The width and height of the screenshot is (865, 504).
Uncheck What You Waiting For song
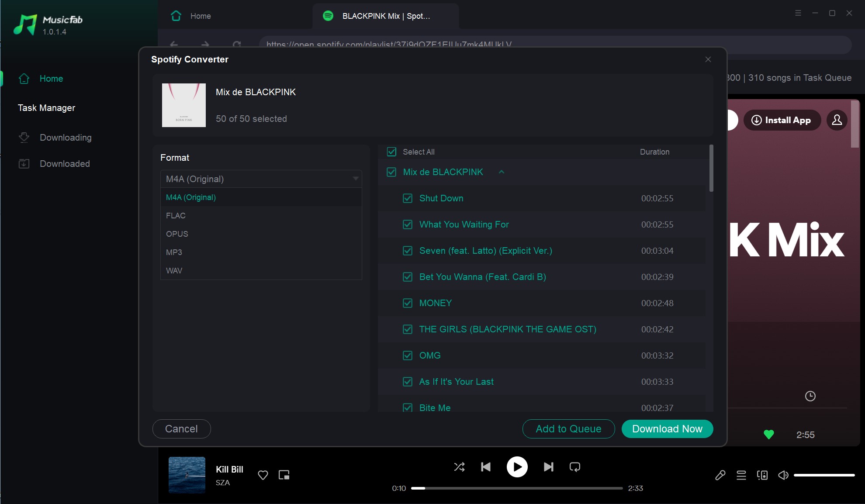click(x=408, y=224)
